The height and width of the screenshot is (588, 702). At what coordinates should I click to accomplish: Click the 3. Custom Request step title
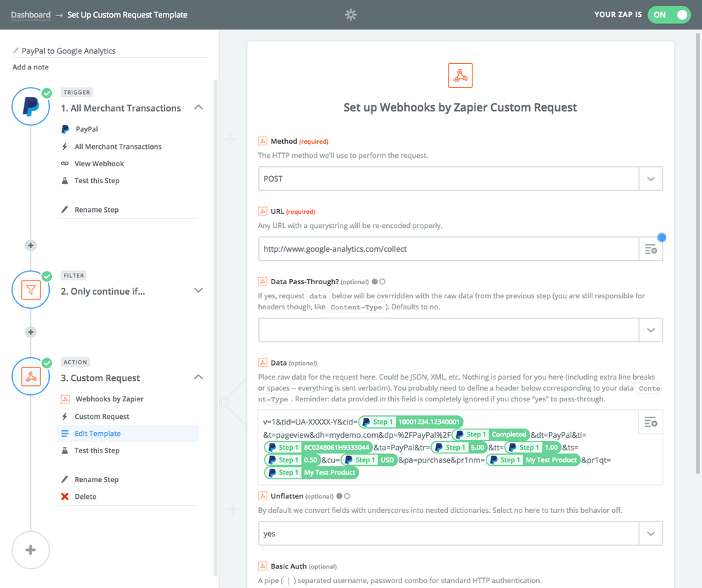[x=100, y=377]
